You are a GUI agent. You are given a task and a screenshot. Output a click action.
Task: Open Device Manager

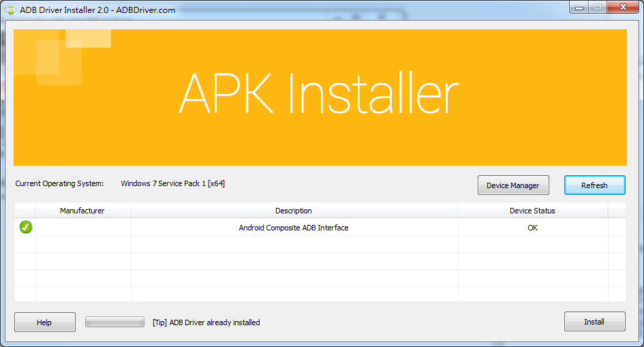click(513, 185)
